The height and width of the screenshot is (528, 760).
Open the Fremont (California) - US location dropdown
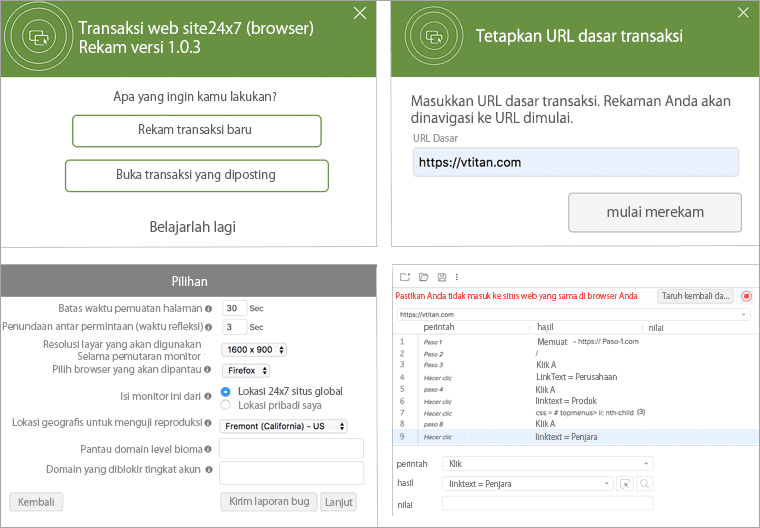pos(284,426)
